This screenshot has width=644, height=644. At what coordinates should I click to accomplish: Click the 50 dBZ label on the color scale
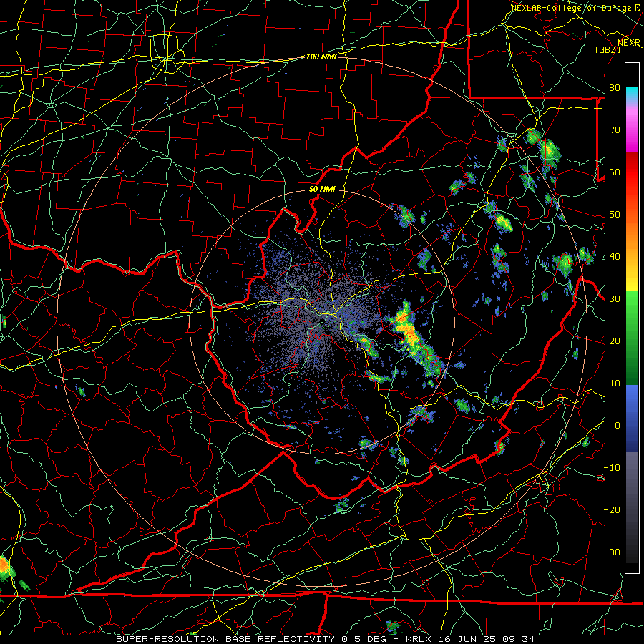615,215
